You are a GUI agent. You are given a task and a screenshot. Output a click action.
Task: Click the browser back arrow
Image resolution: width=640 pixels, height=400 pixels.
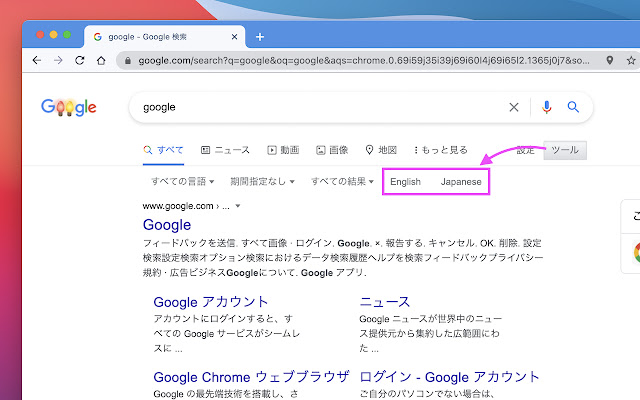coord(37,60)
